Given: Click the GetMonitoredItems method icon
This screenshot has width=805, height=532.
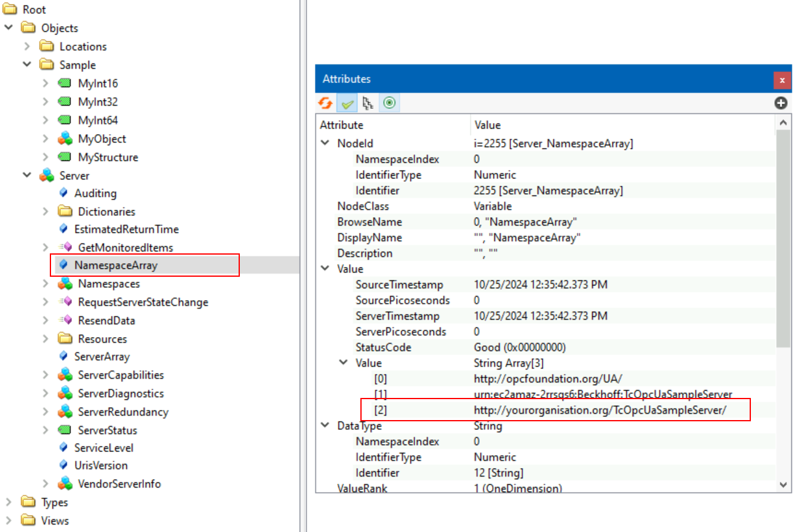Looking at the screenshot, I should tap(65, 247).
